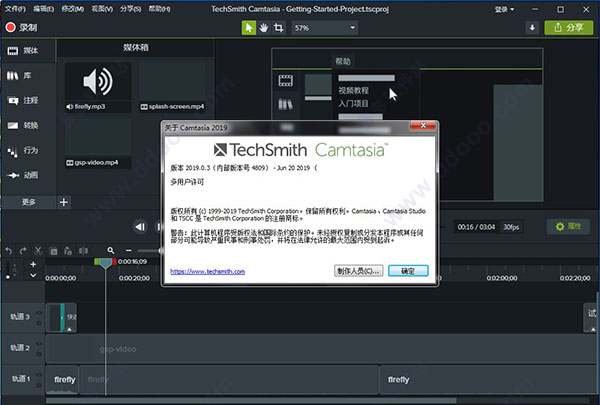Close the About Camtasia 2019 dialog

(x=423, y=126)
